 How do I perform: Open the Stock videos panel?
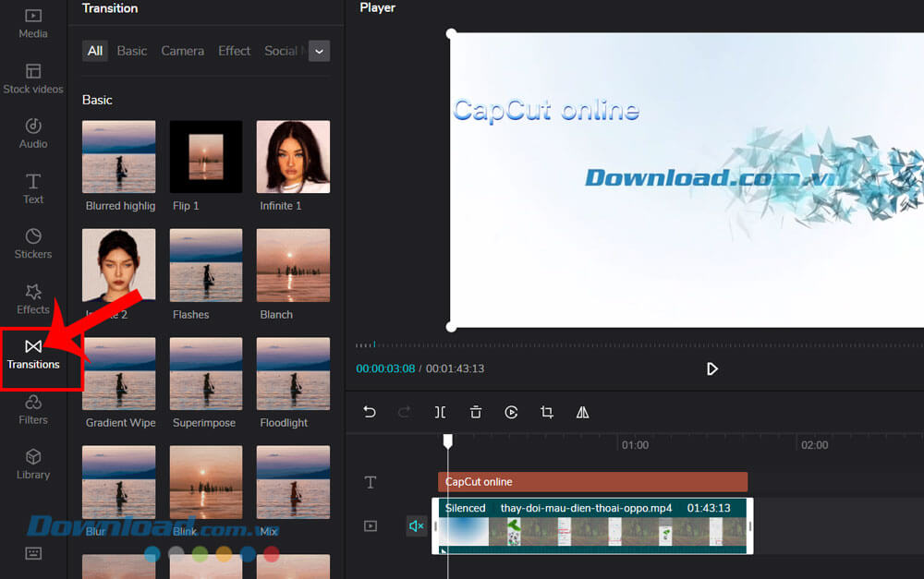tap(33, 78)
